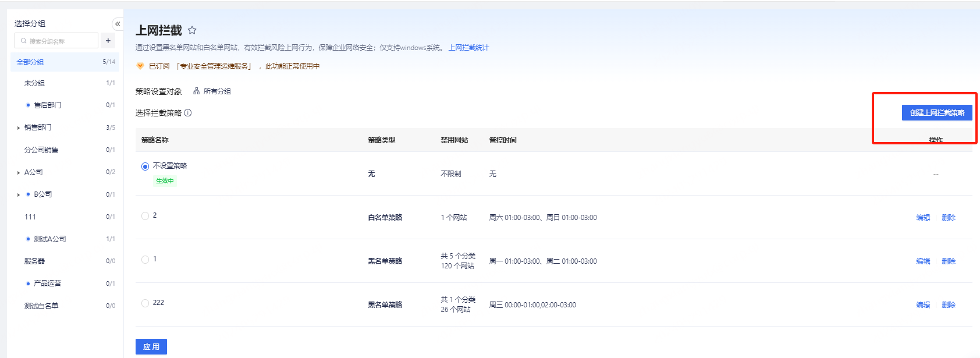This screenshot has width=980, height=358.
Task: Select the 不设置策略 radio button
Action: pyautogui.click(x=145, y=166)
